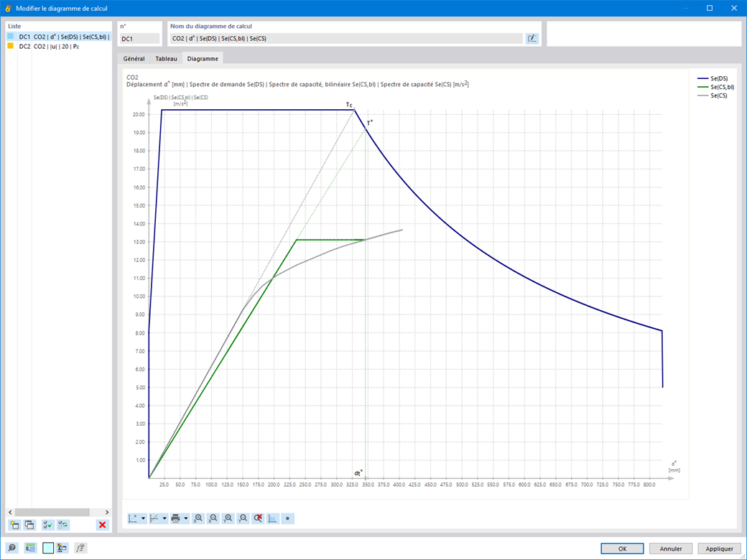Toggle data points dot icon
The width and height of the screenshot is (747, 560).
pos(288,518)
